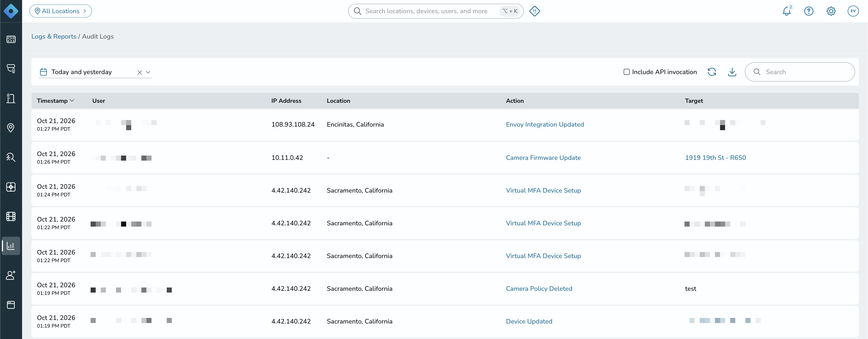The image size is (868, 339).
Task: Select the 'test' target cell
Action: click(690, 289)
